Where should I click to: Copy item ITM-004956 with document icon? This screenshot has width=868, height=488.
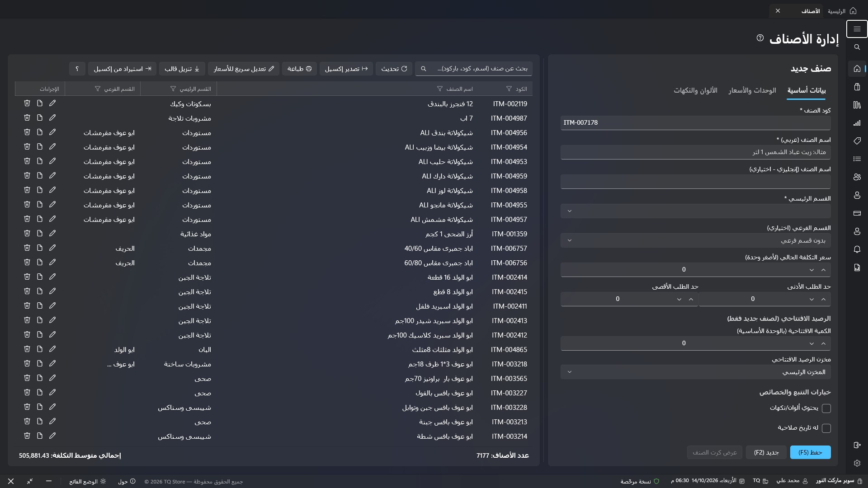(40, 132)
